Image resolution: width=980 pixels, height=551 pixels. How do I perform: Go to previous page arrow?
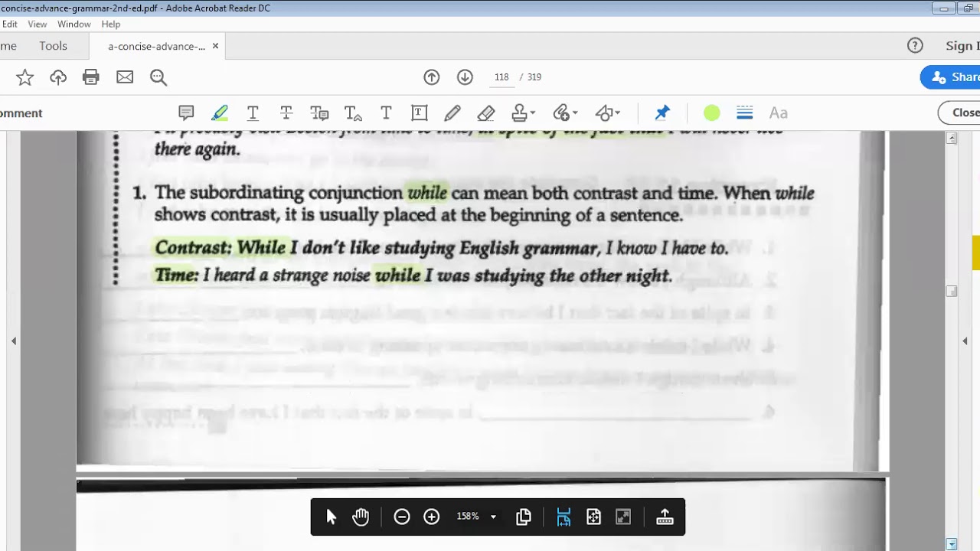[x=432, y=77]
